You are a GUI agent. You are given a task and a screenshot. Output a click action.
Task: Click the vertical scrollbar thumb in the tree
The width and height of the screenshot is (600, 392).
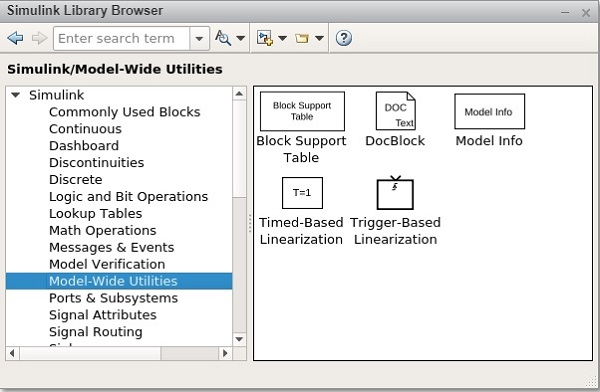pyautogui.click(x=240, y=149)
